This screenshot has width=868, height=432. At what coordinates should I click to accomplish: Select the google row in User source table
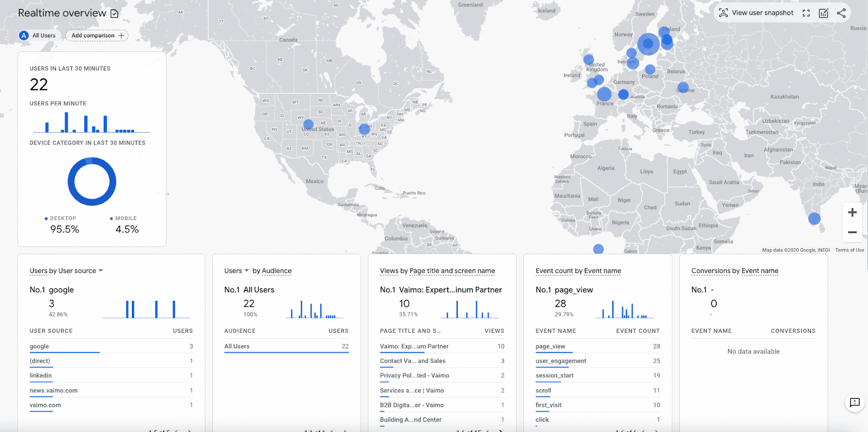[x=39, y=346]
